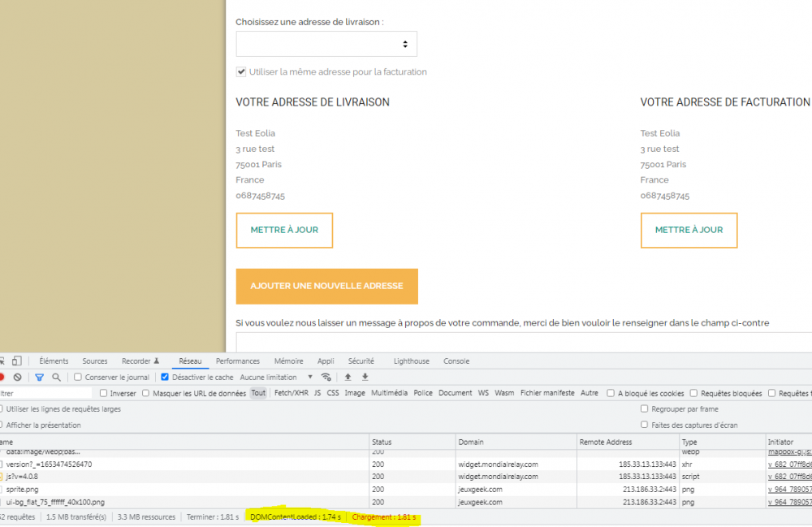Filter requests by Autre
Screen dimensions: 812x527
[590, 393]
